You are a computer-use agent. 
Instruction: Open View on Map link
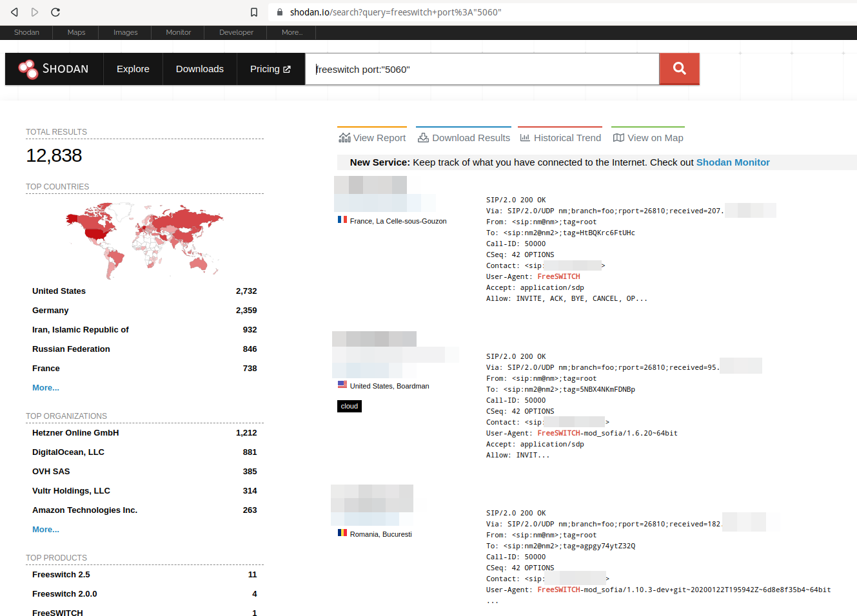[x=648, y=138]
